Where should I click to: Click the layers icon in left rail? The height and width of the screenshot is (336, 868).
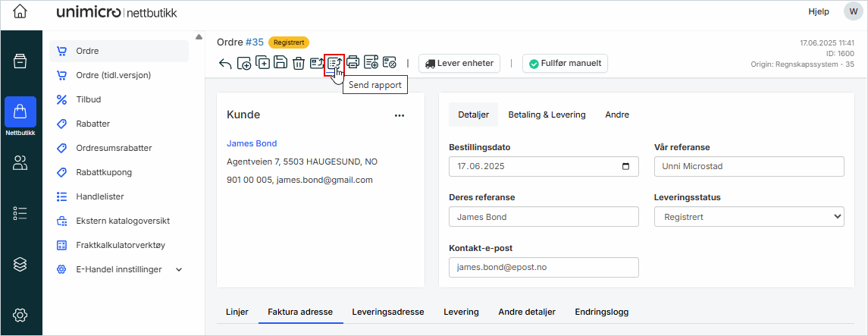[x=20, y=264]
